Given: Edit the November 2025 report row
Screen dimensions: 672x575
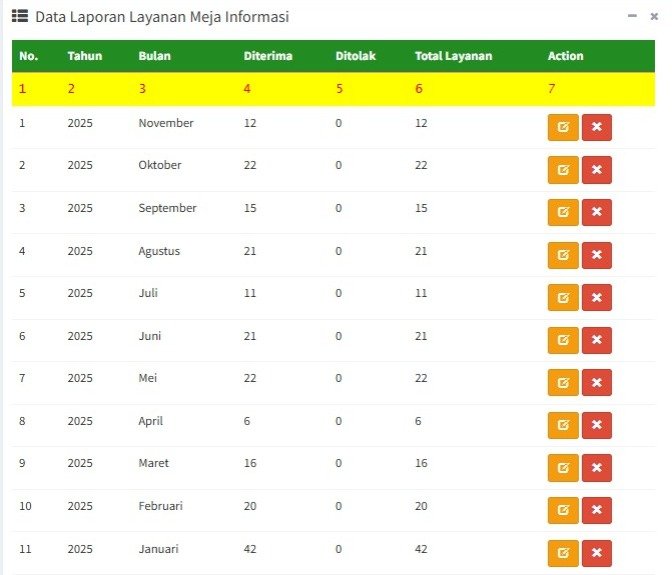Looking at the screenshot, I should pyautogui.click(x=563, y=128).
